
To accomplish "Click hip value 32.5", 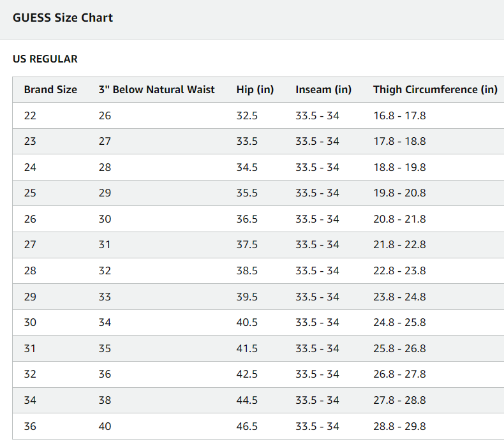I will click(x=247, y=115).
